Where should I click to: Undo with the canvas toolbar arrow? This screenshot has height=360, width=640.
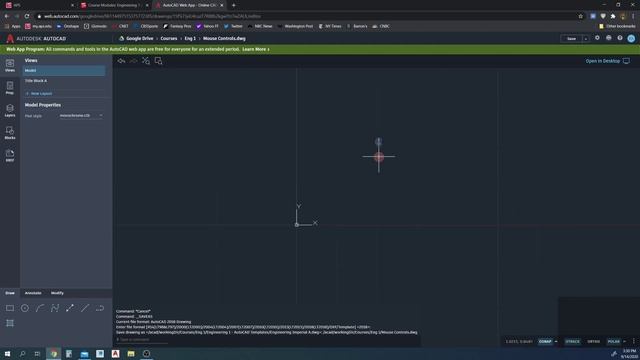pos(122,61)
